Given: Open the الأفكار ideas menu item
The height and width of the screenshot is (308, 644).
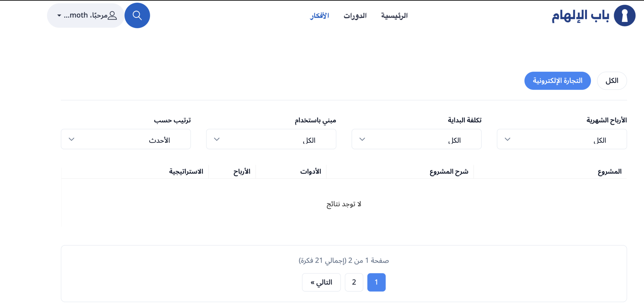Looking at the screenshot, I should [319, 16].
